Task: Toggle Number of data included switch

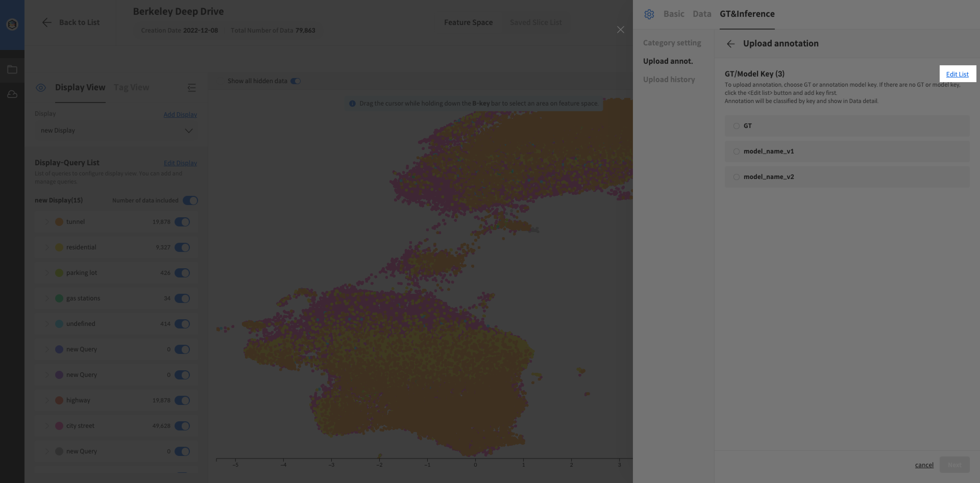Action: tap(190, 200)
